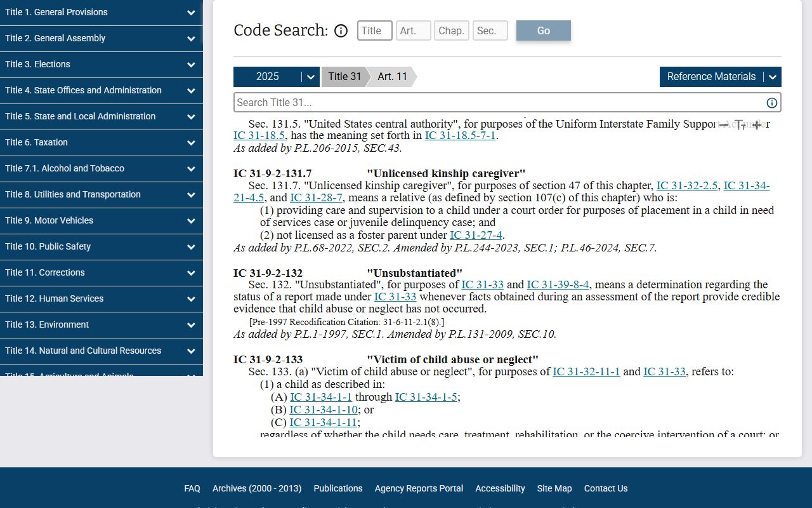Follow the IC 31-34-1-10 link
812x508 pixels.
click(x=324, y=410)
